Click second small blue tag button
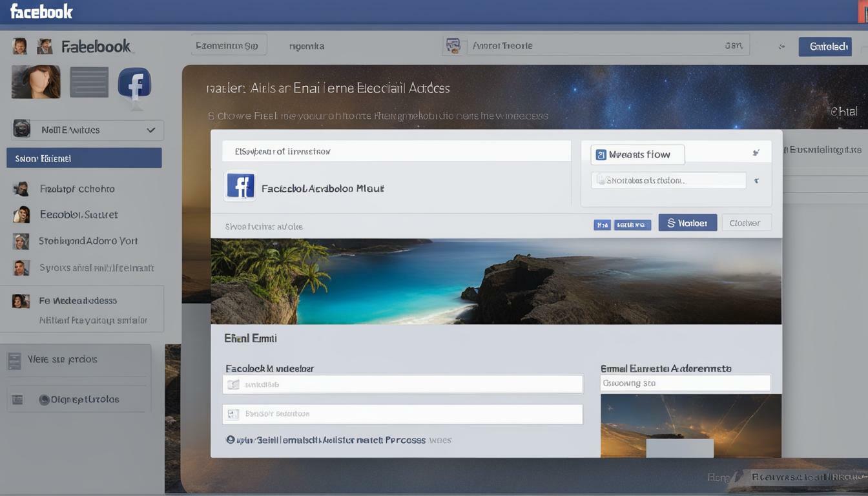Viewport: 868px width, 496px height. 632,225
